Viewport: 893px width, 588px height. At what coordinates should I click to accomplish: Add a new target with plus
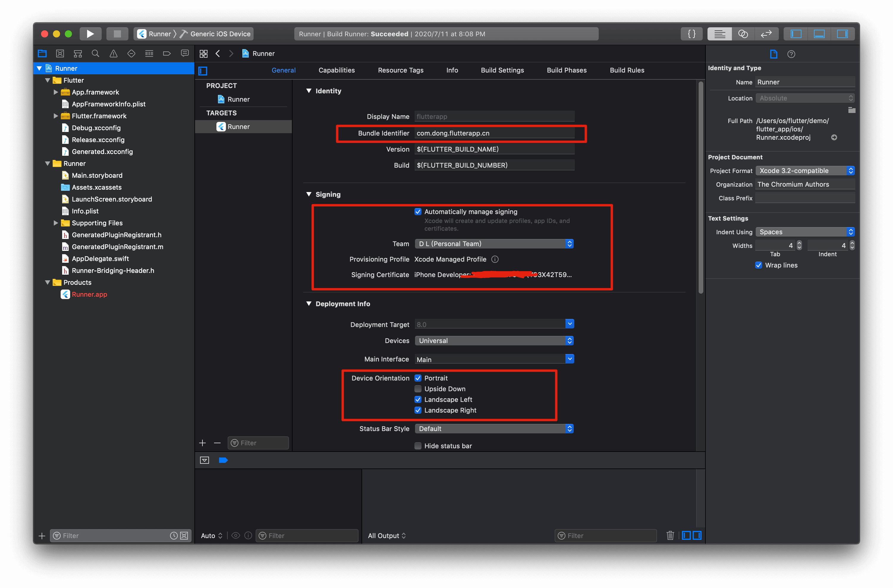click(x=203, y=443)
